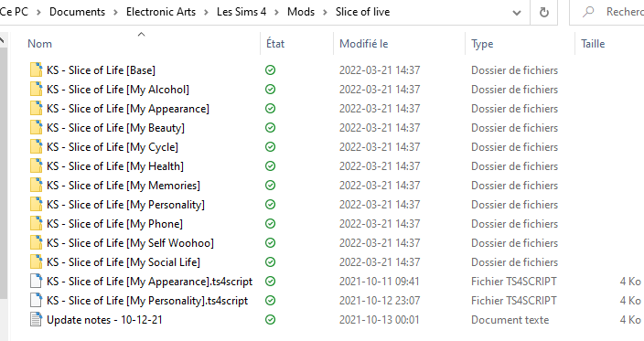Image resolution: width=644 pixels, height=341 pixels.
Task: Select KS - Slice of Life [My Beauty] name
Action: pos(115,128)
